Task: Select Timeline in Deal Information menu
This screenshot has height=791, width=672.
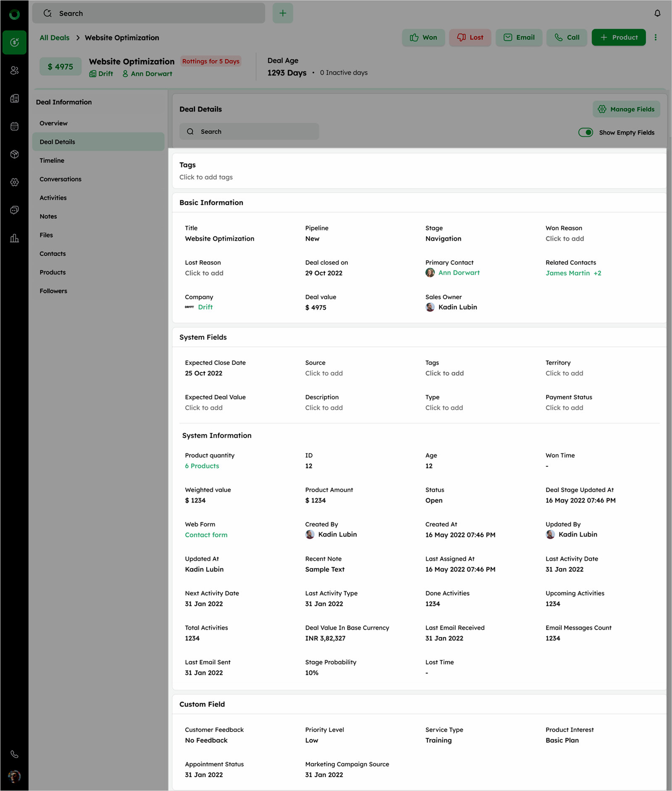Action: click(x=52, y=160)
